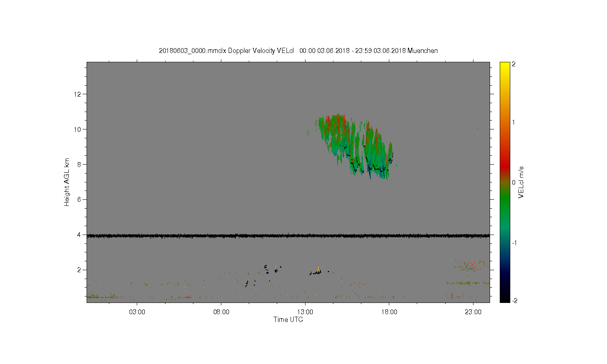The width and height of the screenshot is (607, 364).
Task: Click the height tick label 6
Action: point(80,200)
